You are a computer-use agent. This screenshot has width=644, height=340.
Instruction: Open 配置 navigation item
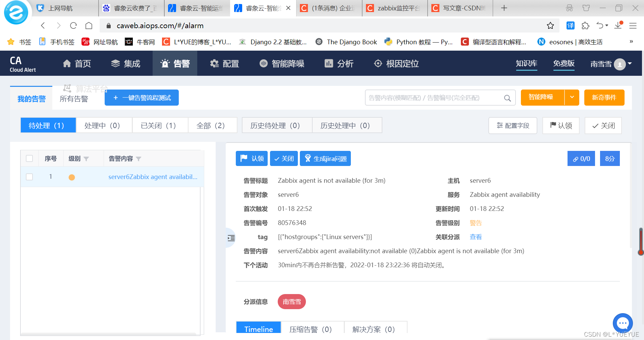tap(224, 64)
